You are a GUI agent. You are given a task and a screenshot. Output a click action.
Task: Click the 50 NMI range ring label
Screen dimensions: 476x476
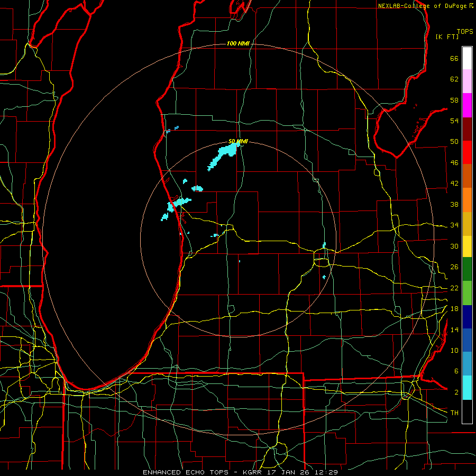[x=238, y=141]
